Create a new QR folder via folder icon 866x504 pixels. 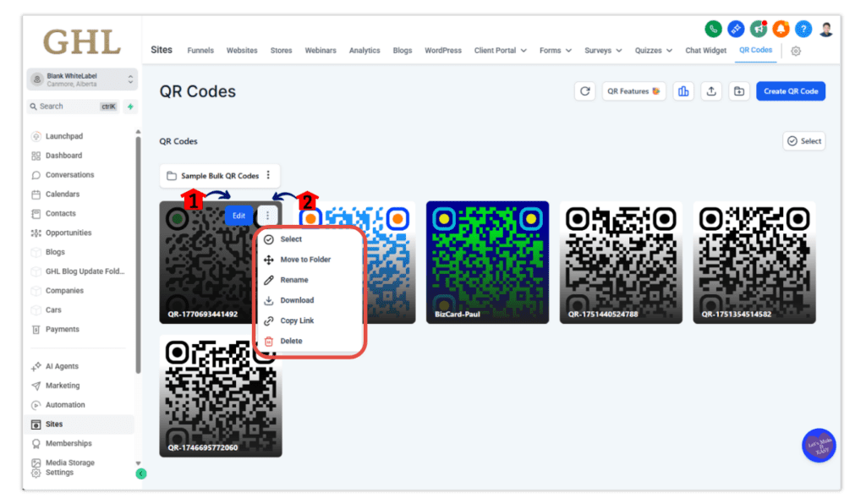pos(739,90)
